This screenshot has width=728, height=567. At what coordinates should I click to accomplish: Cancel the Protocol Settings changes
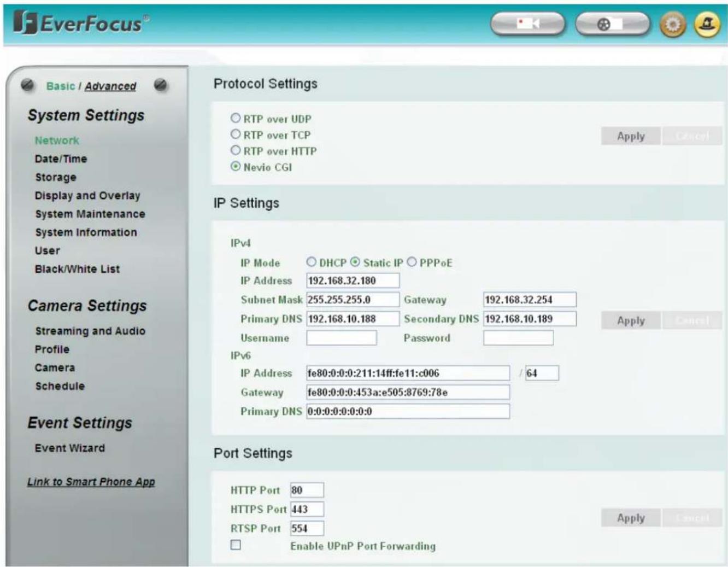(692, 136)
